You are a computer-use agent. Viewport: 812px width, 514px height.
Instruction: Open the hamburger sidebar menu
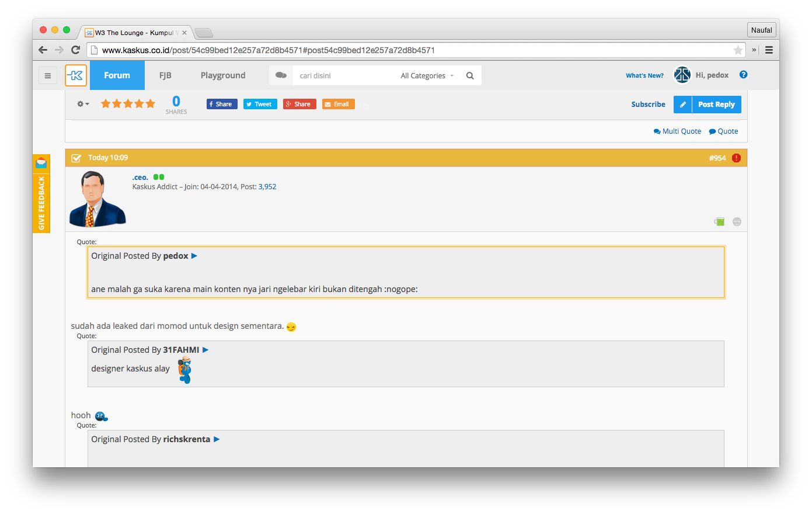pos(48,75)
